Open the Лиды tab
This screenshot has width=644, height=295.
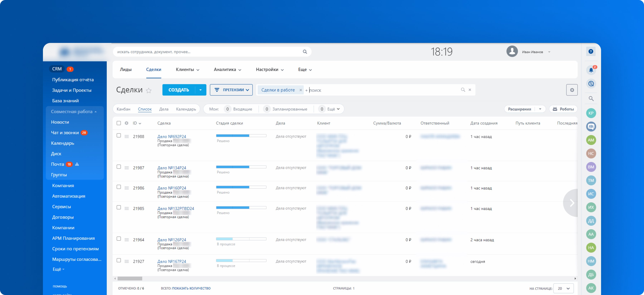click(126, 70)
